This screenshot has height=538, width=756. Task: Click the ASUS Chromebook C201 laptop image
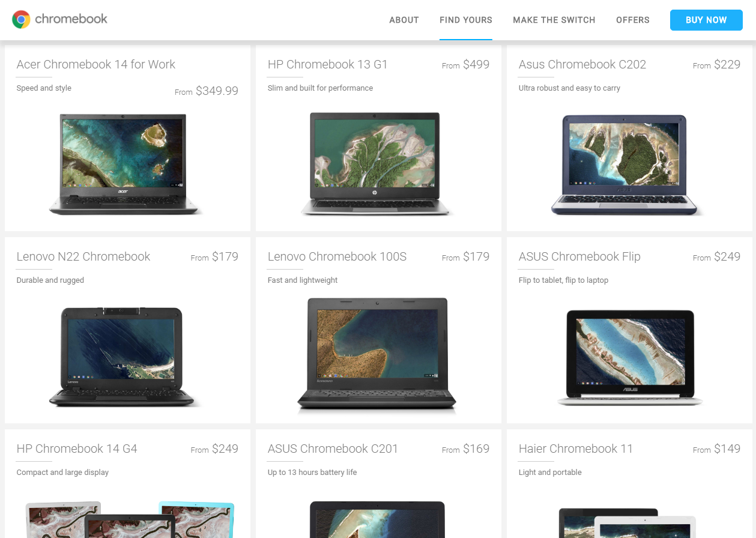pyautogui.click(x=377, y=519)
